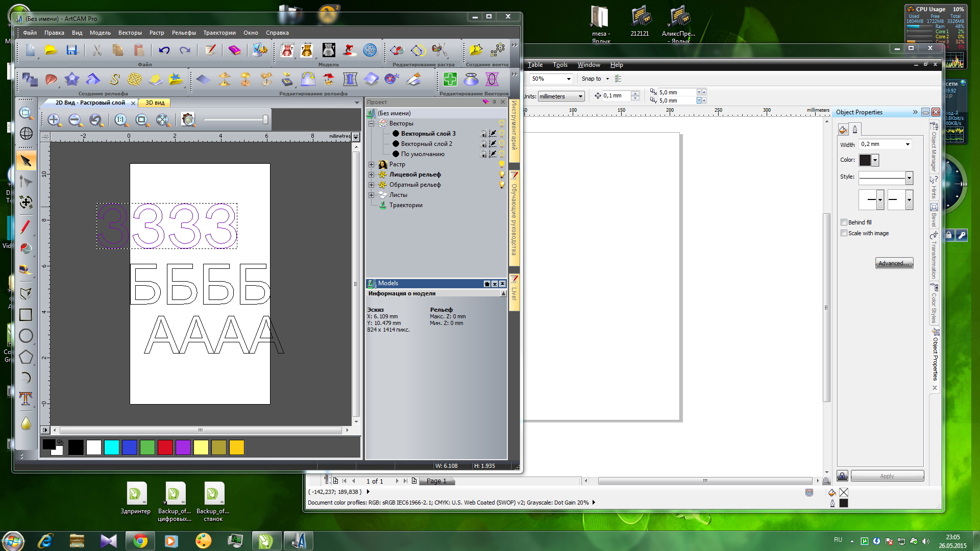980x551 pixels.
Task: Expand the Растр tree node
Action: click(x=372, y=164)
